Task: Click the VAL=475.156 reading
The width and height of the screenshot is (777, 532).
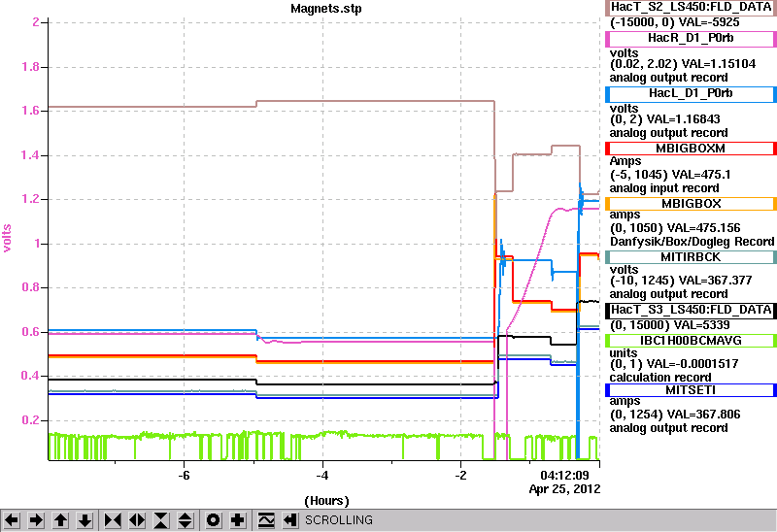Action: [x=703, y=228]
